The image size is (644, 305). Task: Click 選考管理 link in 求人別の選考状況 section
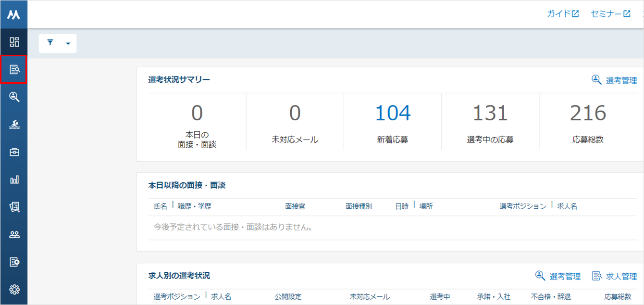[558, 276]
